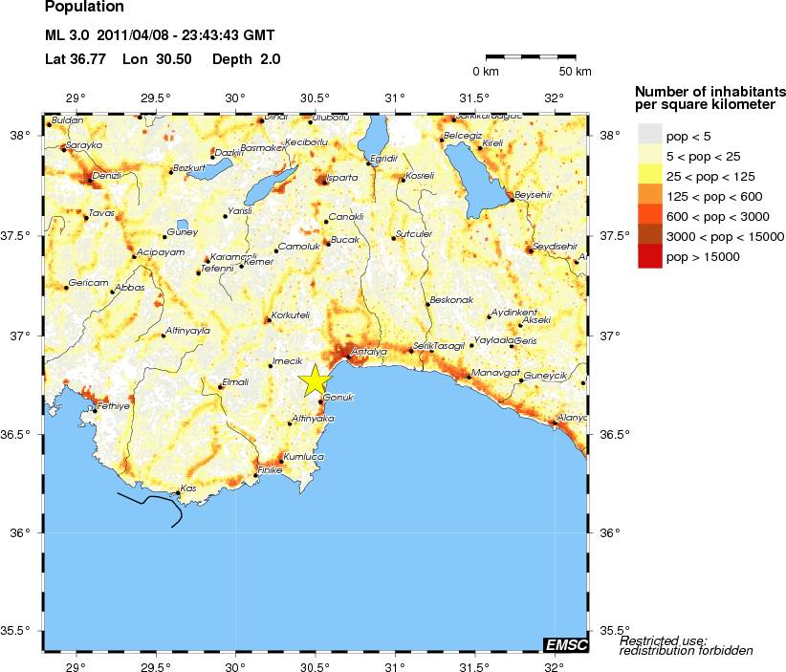Click the Manavgat city marker
This screenshot has width=786, height=672.
coord(469,377)
